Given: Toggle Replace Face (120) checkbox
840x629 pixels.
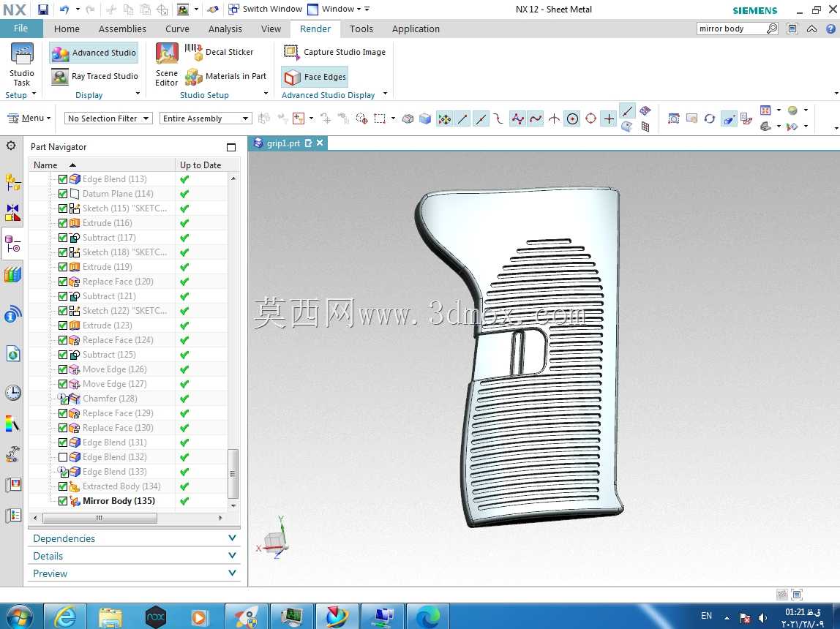Looking at the screenshot, I should tap(63, 281).
